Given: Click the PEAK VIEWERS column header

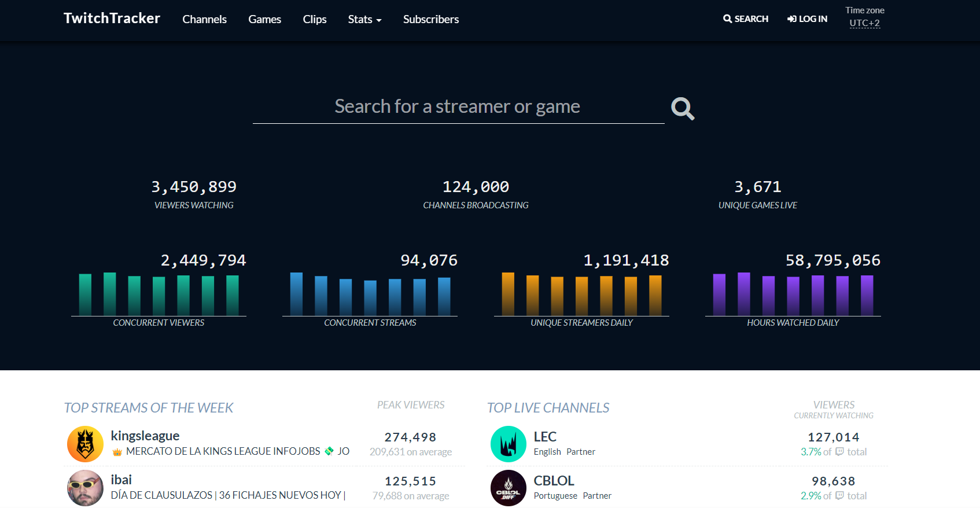Looking at the screenshot, I should point(411,405).
